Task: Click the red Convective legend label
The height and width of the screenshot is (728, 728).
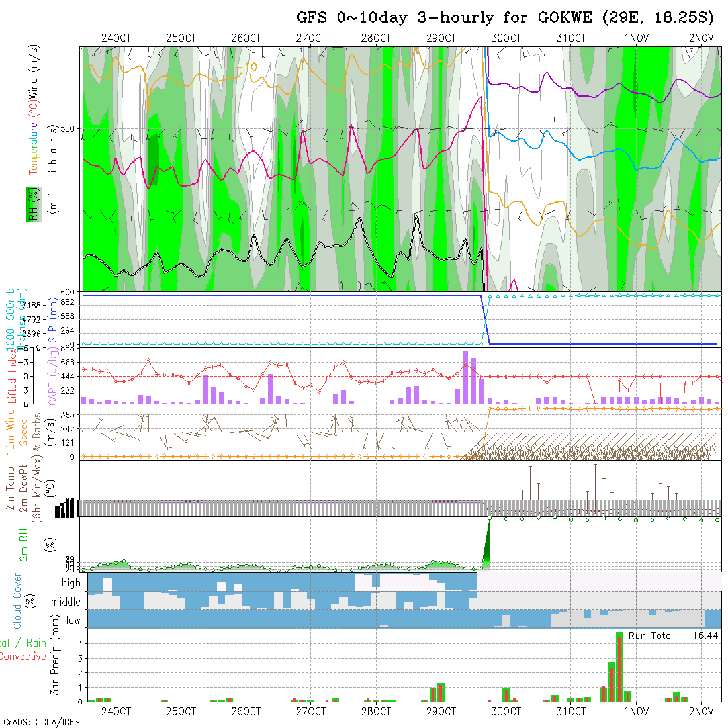Action: point(23,656)
